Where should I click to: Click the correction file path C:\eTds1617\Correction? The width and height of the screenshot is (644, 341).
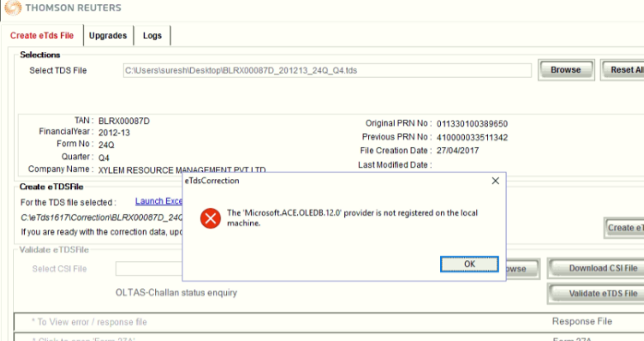pyautogui.click(x=102, y=217)
